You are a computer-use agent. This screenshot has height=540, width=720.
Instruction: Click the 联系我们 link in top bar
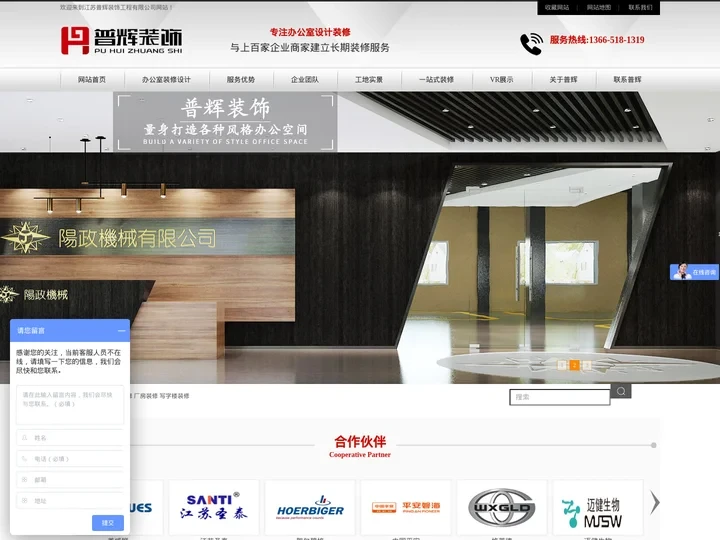coord(641,7)
